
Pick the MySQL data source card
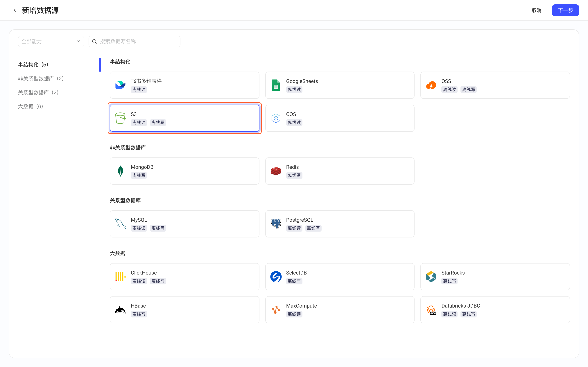184,224
